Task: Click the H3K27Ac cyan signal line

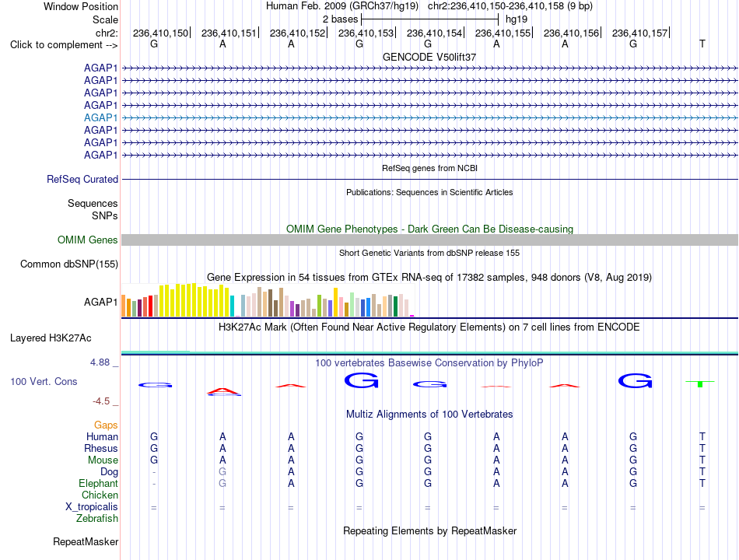Action: click(429, 352)
